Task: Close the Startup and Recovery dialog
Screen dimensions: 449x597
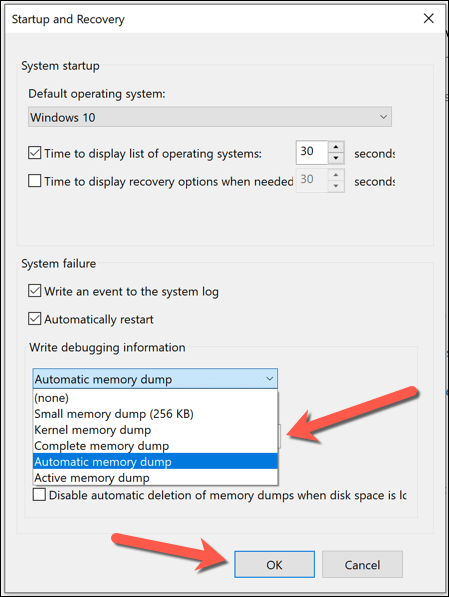Action: tap(428, 18)
